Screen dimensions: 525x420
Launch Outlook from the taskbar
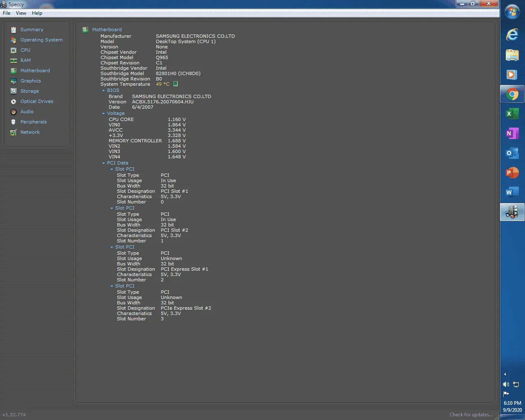tap(512, 153)
